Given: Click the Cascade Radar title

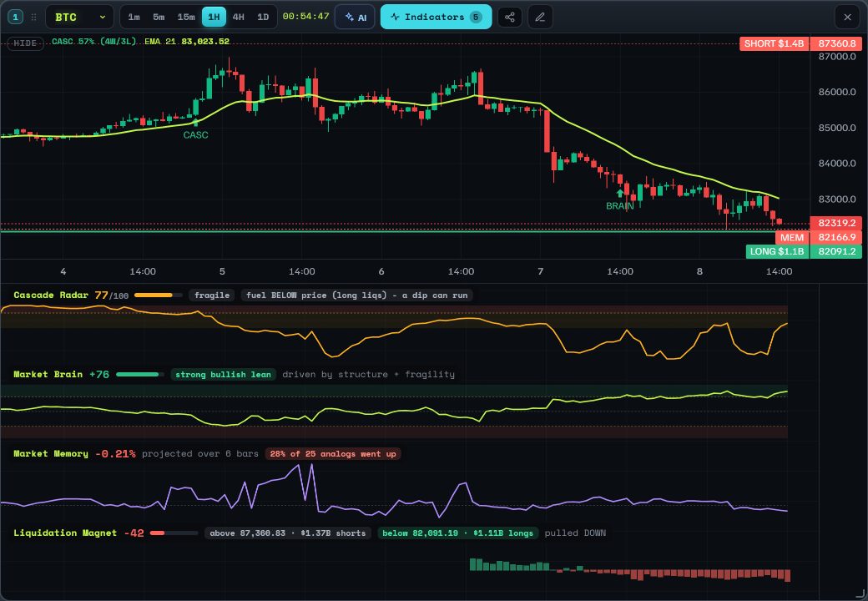Looking at the screenshot, I should (x=51, y=295).
